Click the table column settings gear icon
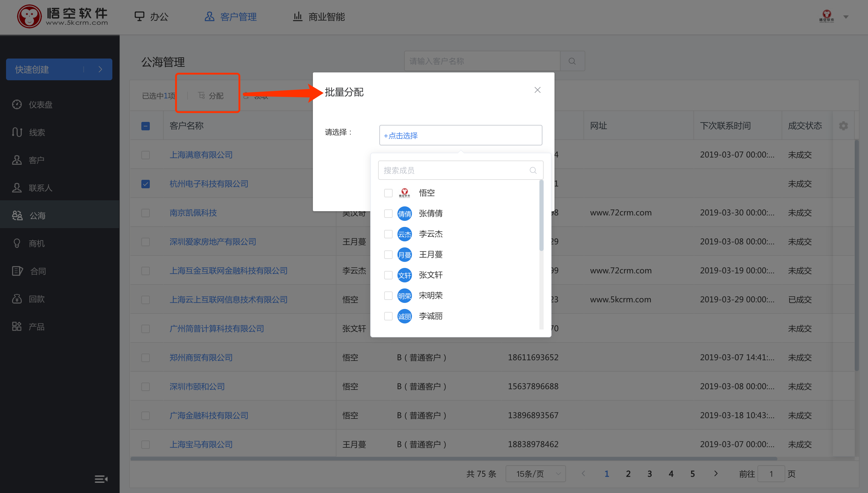The height and width of the screenshot is (493, 868). [843, 126]
